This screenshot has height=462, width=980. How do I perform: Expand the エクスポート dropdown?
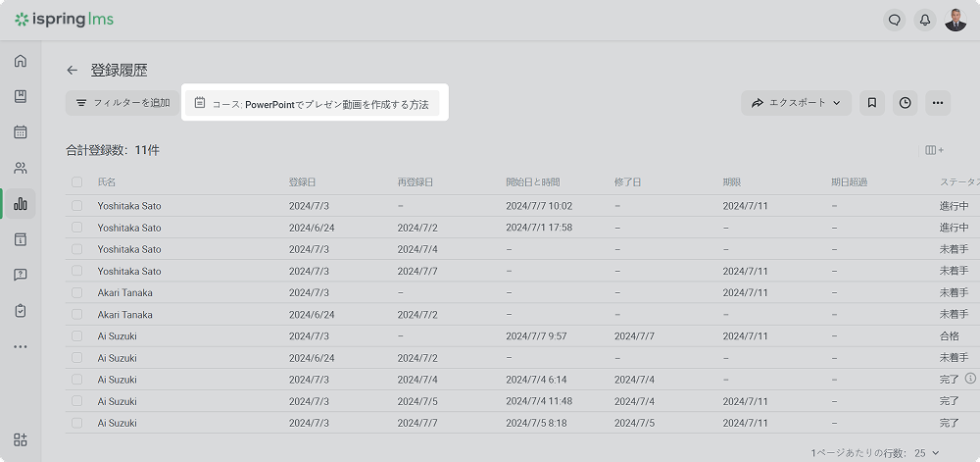(x=796, y=103)
